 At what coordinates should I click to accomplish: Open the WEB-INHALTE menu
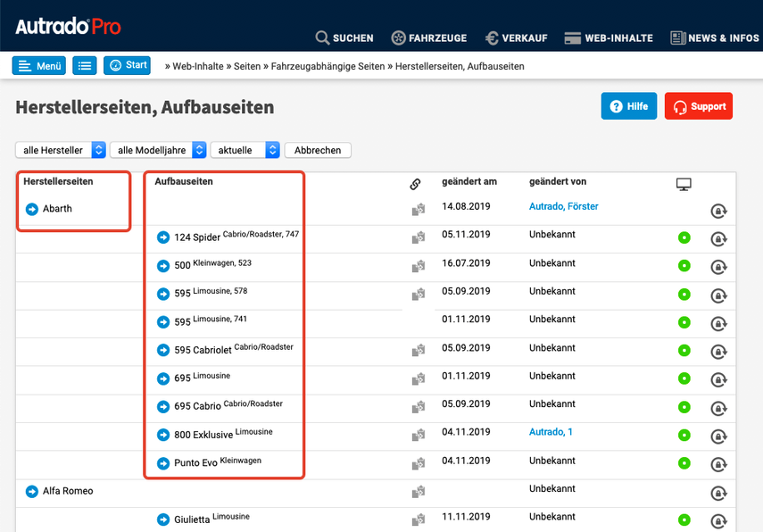tap(610, 38)
